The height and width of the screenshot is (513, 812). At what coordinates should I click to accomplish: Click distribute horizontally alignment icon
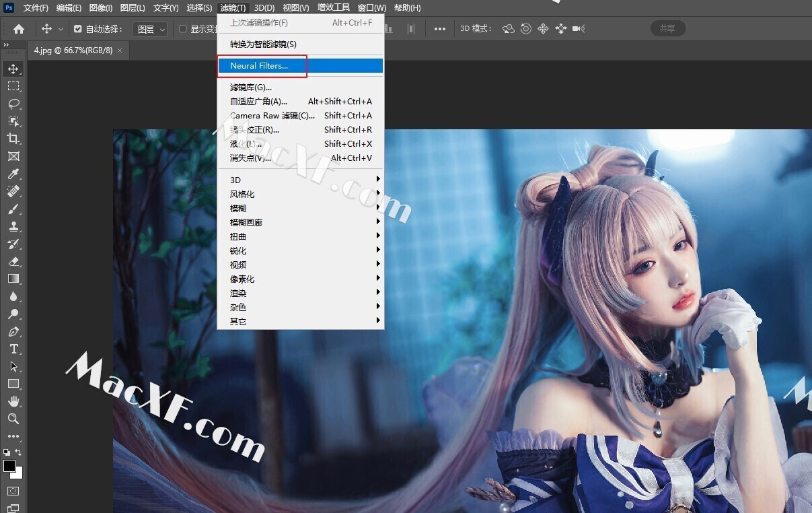[x=411, y=29]
